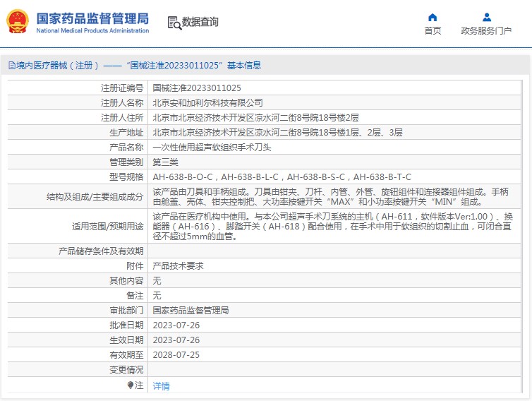Viewport: 532px width, 401px height.
Task: Select registration number 国械注准20233011025 cell
Action: pyautogui.click(x=197, y=88)
